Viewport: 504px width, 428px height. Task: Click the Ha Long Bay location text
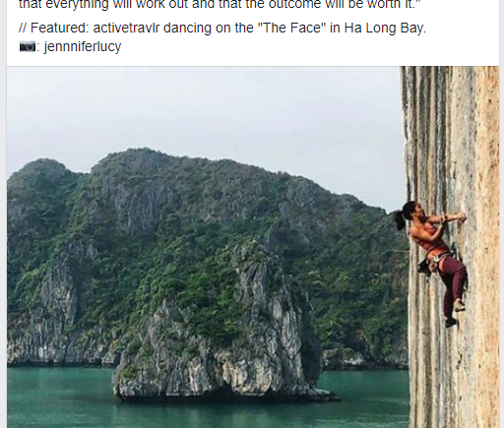pyautogui.click(x=385, y=28)
